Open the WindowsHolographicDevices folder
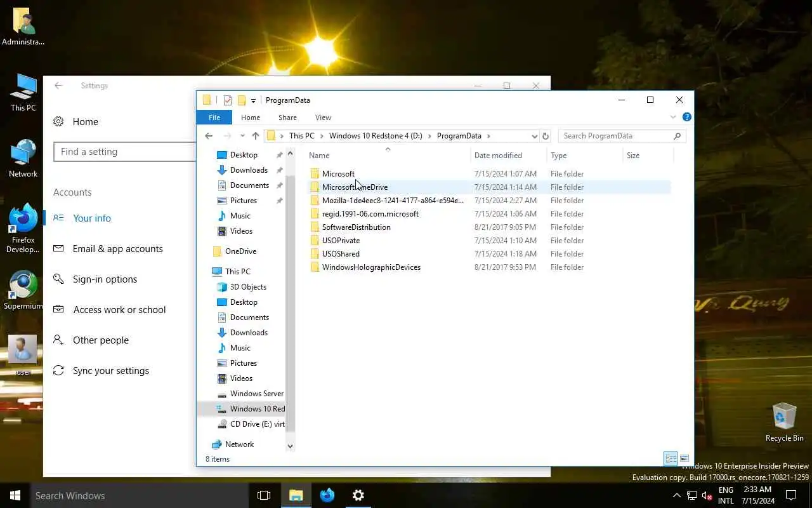Image resolution: width=812 pixels, height=508 pixels. 371,267
